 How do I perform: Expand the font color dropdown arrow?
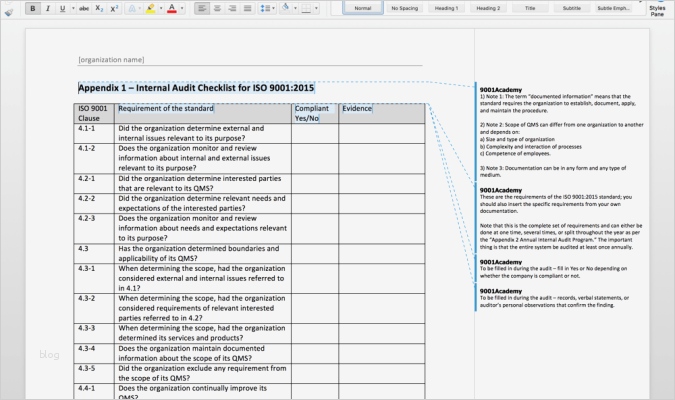181,7
